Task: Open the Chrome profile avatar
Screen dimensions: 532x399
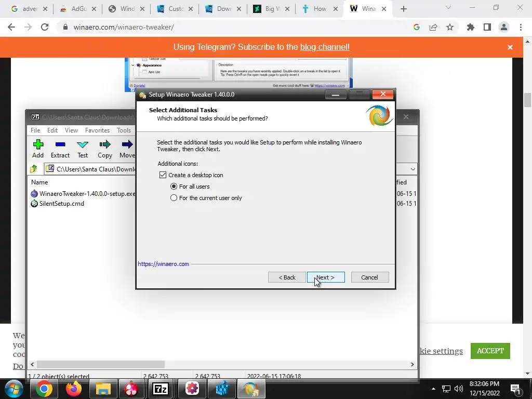Action: click(504, 27)
